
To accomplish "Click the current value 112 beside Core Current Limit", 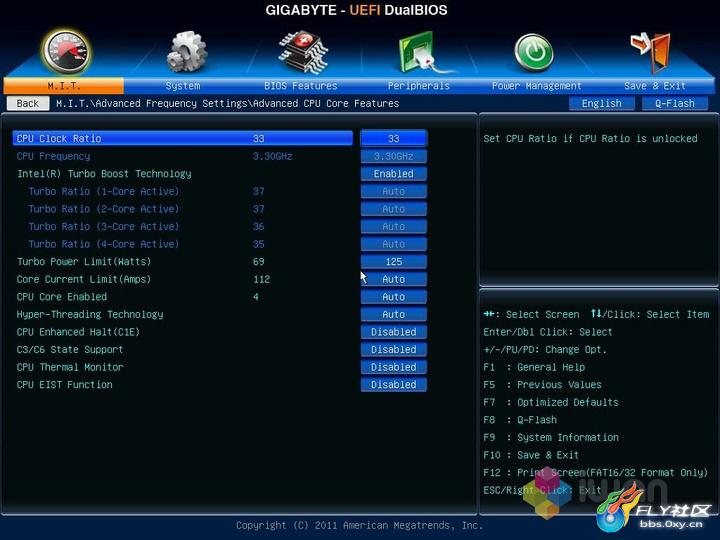I will coord(261,279).
